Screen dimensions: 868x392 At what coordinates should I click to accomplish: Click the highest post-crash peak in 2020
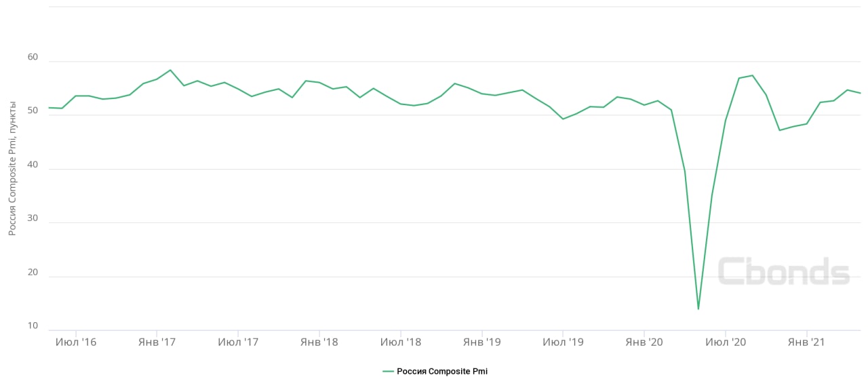752,75
